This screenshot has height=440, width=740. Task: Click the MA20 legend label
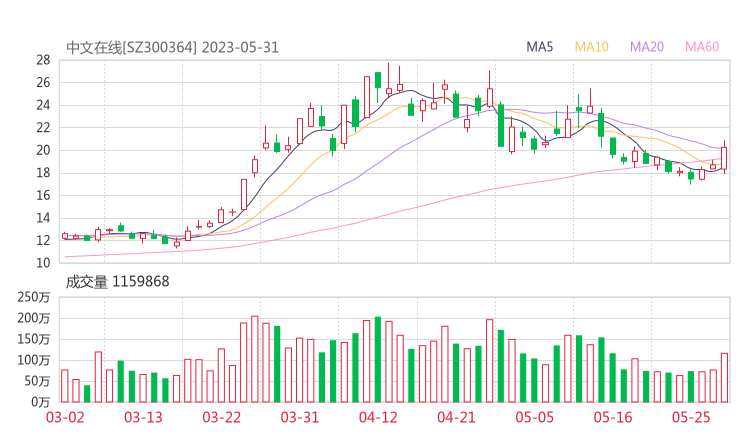click(647, 47)
